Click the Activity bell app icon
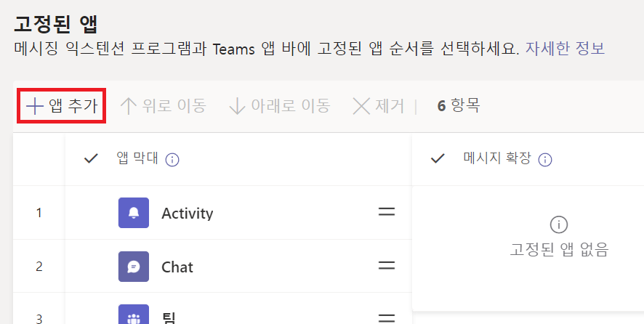The image size is (644, 324). (133, 213)
